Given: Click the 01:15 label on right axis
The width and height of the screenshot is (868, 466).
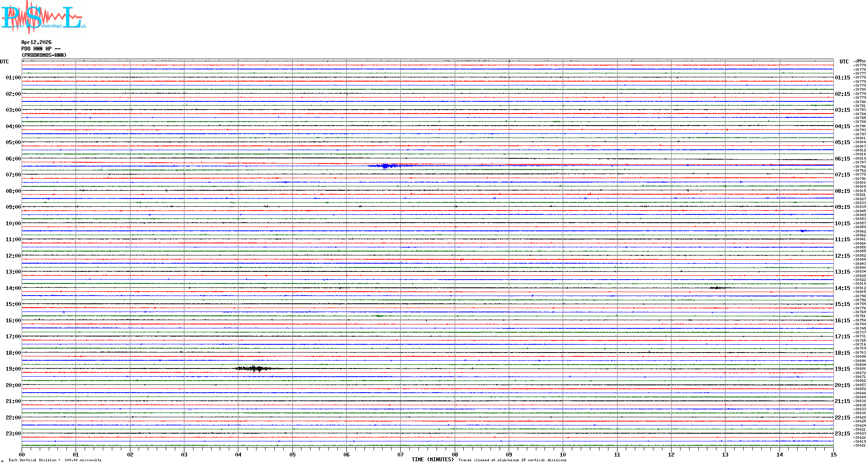Looking at the screenshot, I should point(842,78).
